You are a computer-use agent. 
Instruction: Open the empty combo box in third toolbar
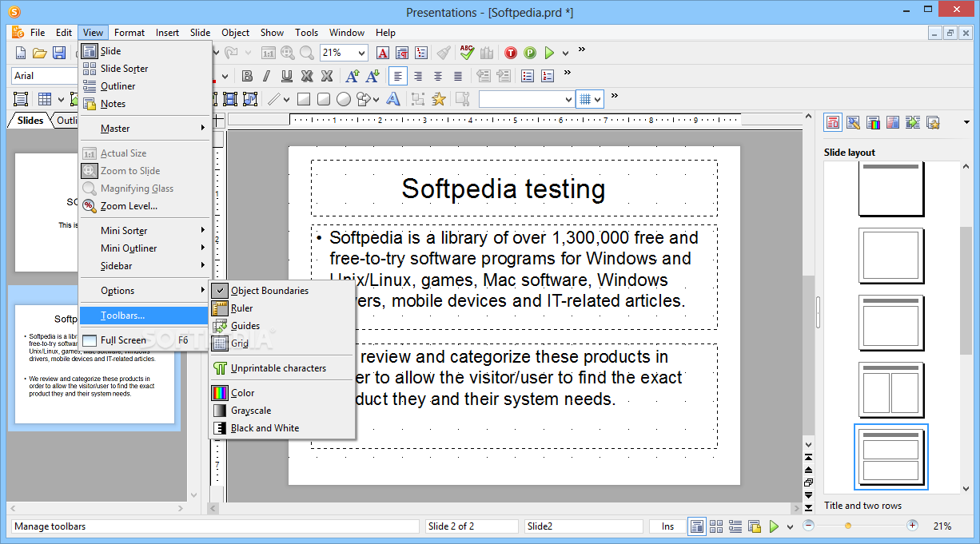pos(526,99)
